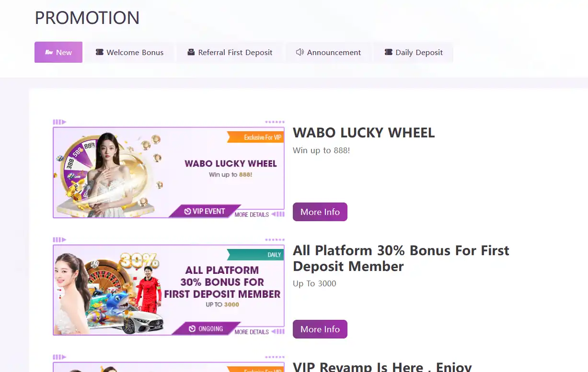
Task: Click the ONGOING clock icon
Action: 192,328
